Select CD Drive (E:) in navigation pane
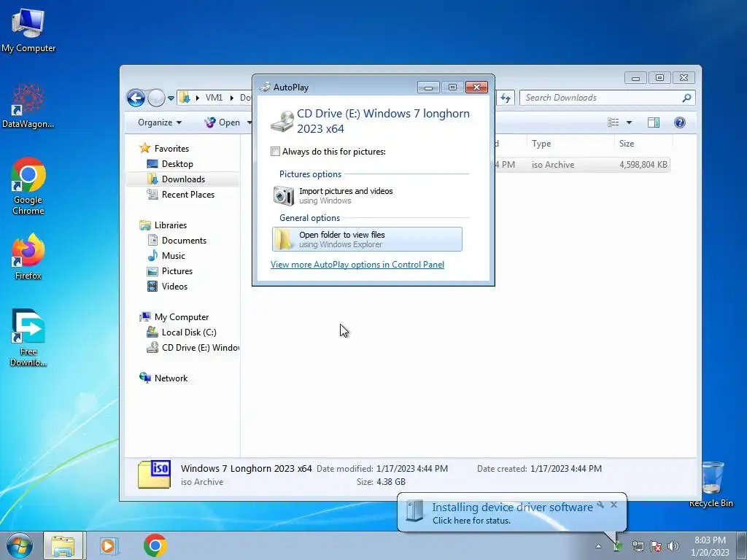Image resolution: width=747 pixels, height=560 pixels. click(193, 348)
